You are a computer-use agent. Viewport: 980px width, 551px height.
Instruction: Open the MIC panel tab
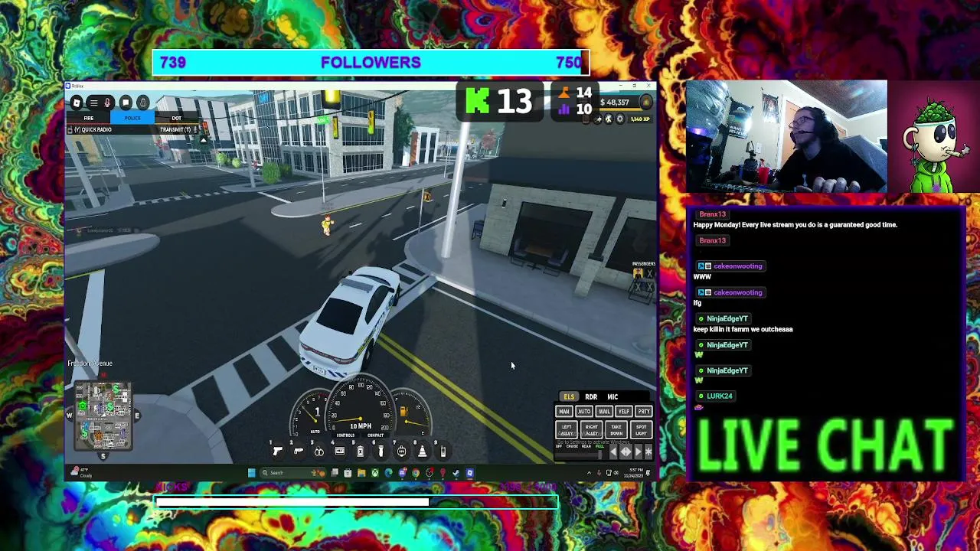click(x=612, y=396)
